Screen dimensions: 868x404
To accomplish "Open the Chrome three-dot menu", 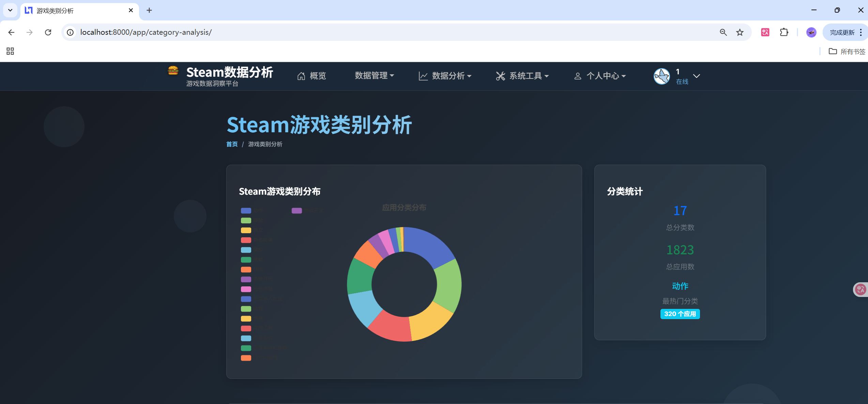I will (861, 32).
